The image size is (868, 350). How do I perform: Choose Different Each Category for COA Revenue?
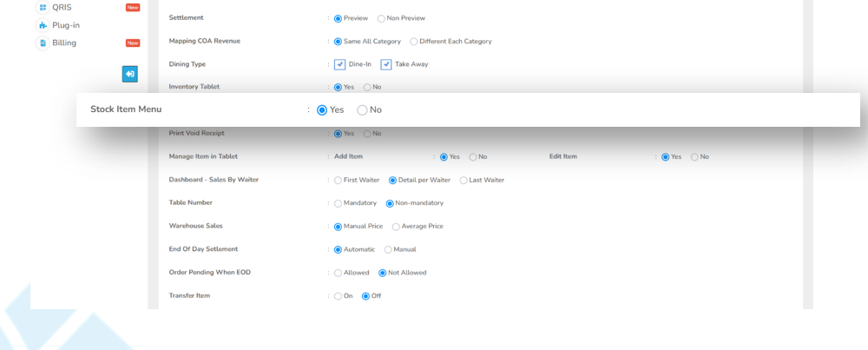click(x=413, y=41)
